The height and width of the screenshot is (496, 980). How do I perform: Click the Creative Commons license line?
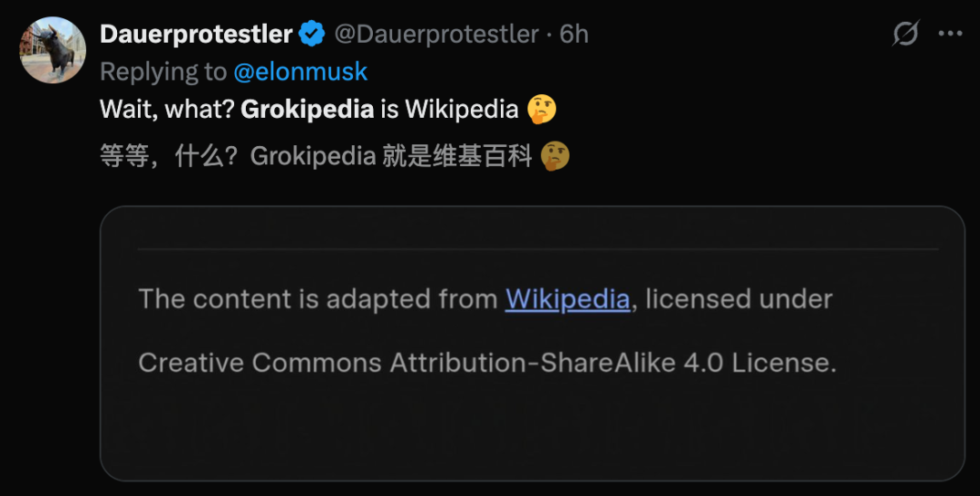pyautogui.click(x=486, y=363)
